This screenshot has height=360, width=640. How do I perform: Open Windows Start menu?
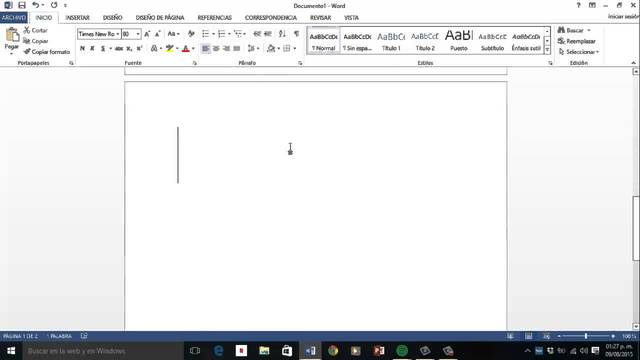pyautogui.click(x=11, y=351)
